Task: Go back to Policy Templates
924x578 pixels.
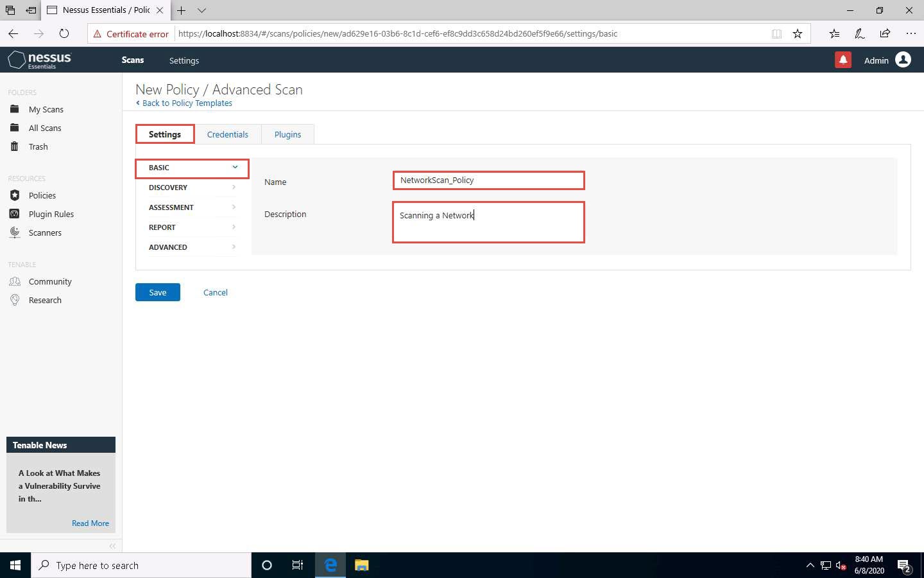Action: pos(184,103)
